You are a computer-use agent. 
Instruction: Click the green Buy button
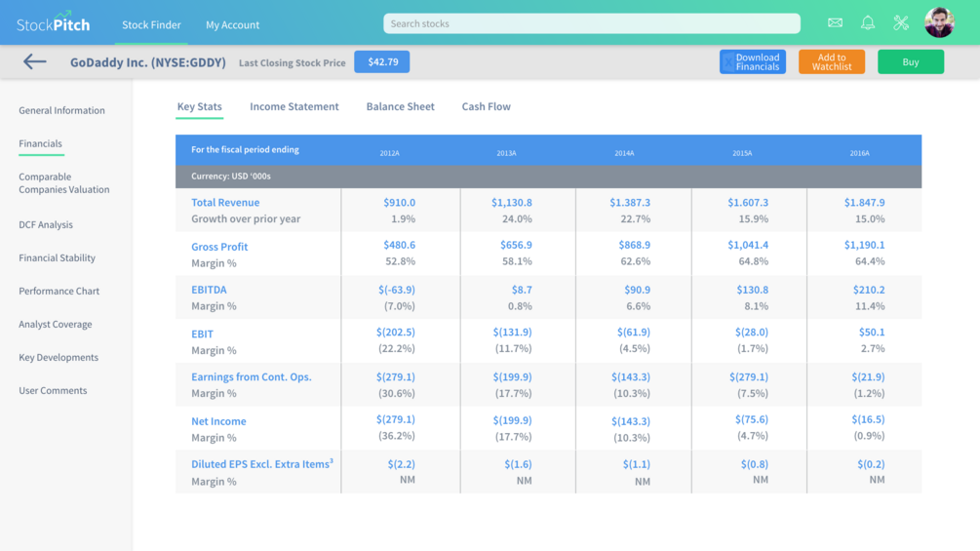[x=911, y=61]
